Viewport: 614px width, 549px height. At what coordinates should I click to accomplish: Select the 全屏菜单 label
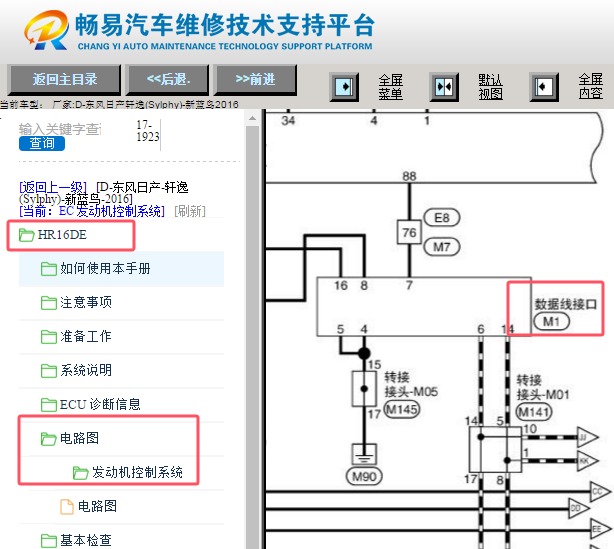click(x=390, y=87)
